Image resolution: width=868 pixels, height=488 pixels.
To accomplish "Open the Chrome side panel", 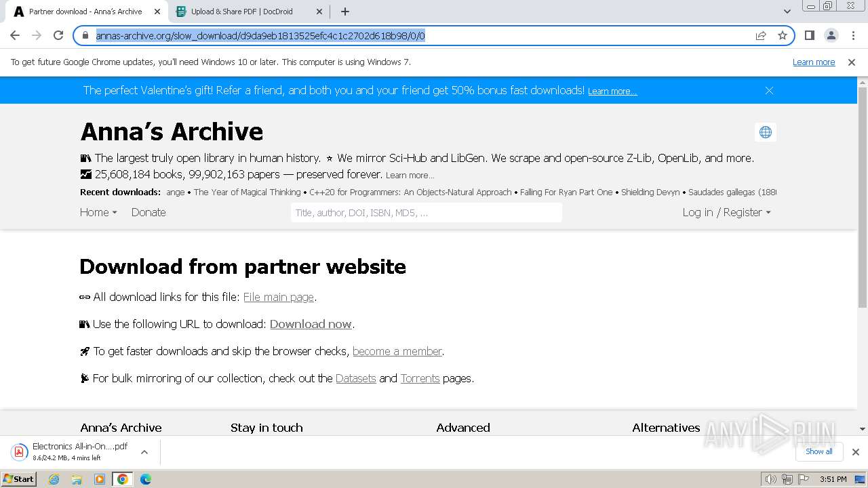I will point(809,35).
